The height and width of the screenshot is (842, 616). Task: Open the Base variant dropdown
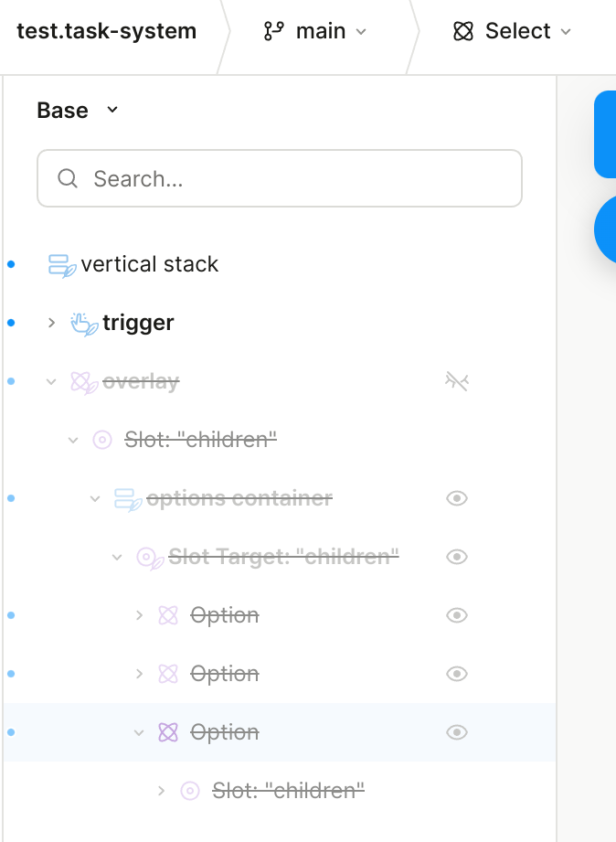coord(112,111)
